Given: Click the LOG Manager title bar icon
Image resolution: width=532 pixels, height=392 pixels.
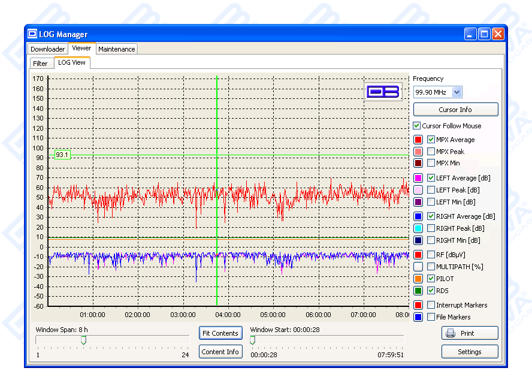Looking at the screenshot, I should tap(33, 34).
